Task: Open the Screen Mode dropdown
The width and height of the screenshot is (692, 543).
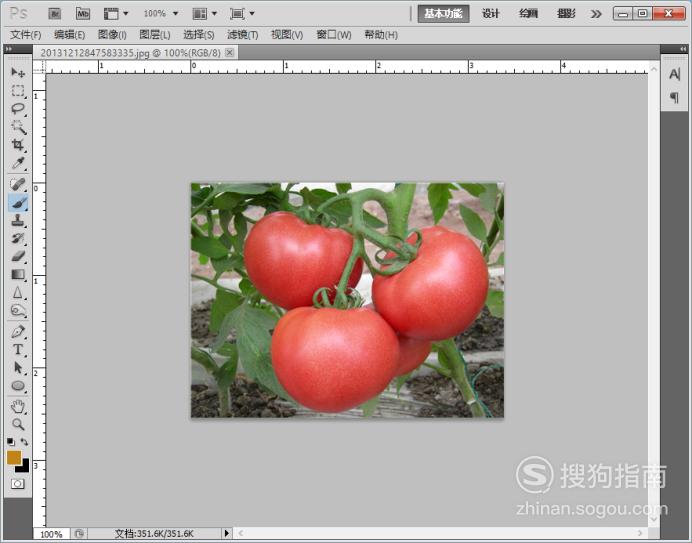Action: 242,14
